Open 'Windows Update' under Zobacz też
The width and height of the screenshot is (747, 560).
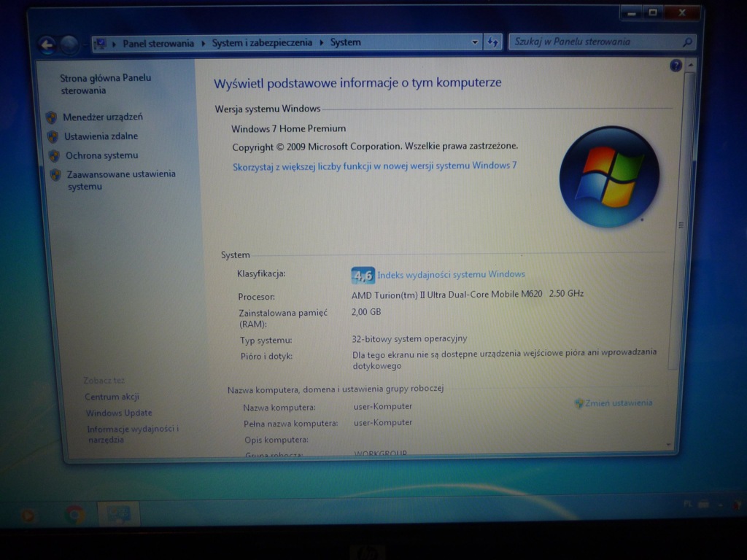(x=119, y=413)
